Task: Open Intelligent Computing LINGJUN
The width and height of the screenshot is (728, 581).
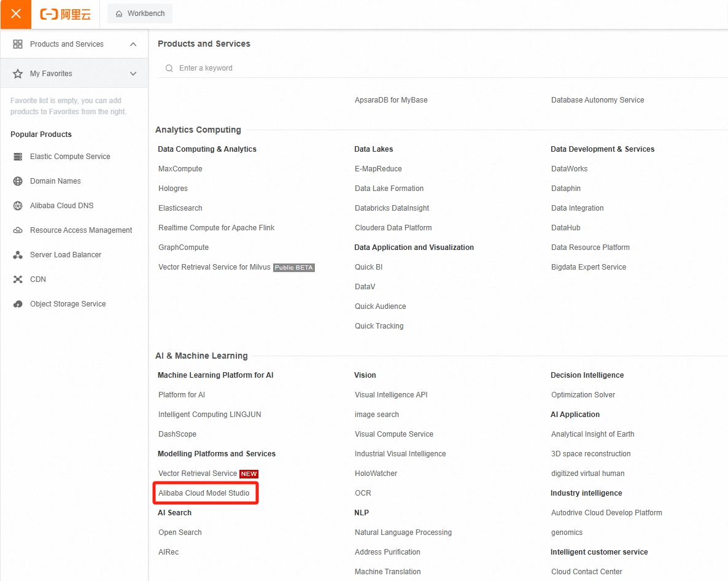Action: pos(209,415)
